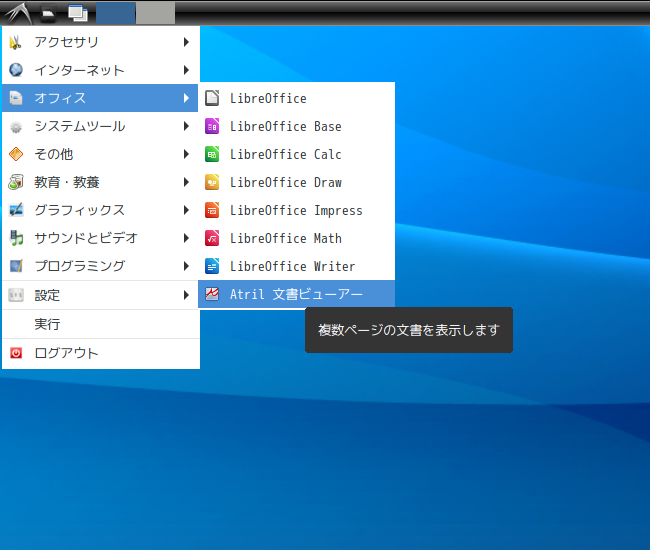Image resolution: width=650 pixels, height=550 pixels.
Task: Click the LibreOffice Draw icon
Action: 212,182
